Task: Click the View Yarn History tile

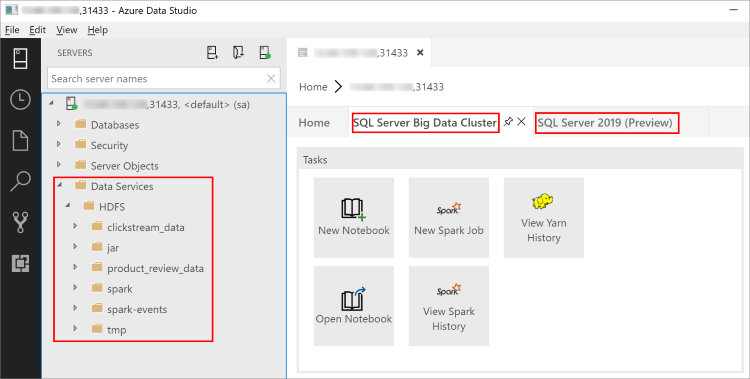Action: coord(543,218)
